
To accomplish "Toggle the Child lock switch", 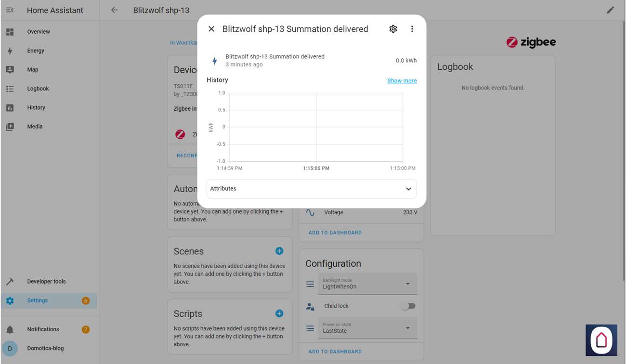I will pyautogui.click(x=408, y=306).
